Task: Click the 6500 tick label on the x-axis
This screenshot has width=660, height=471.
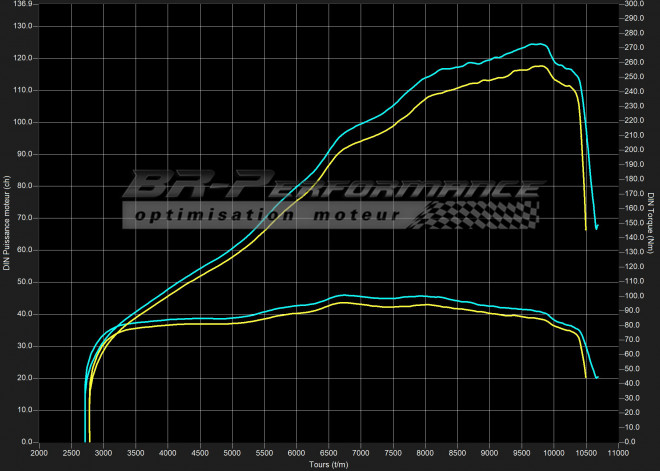Action: 329,452
